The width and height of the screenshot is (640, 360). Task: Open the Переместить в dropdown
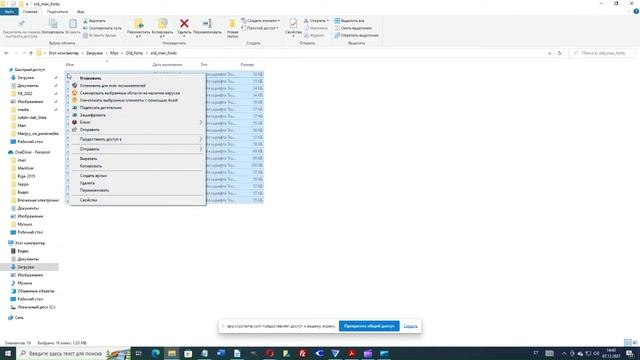pos(138,28)
